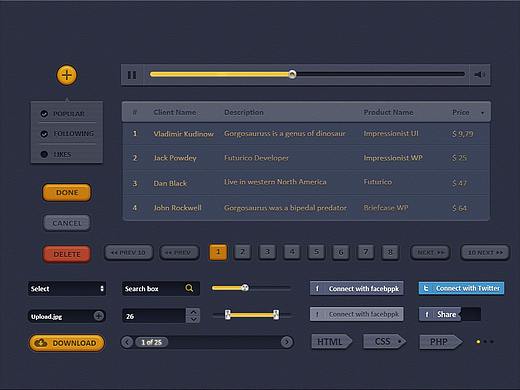Select page 6 in pagination
520x390 pixels.
coord(341,252)
